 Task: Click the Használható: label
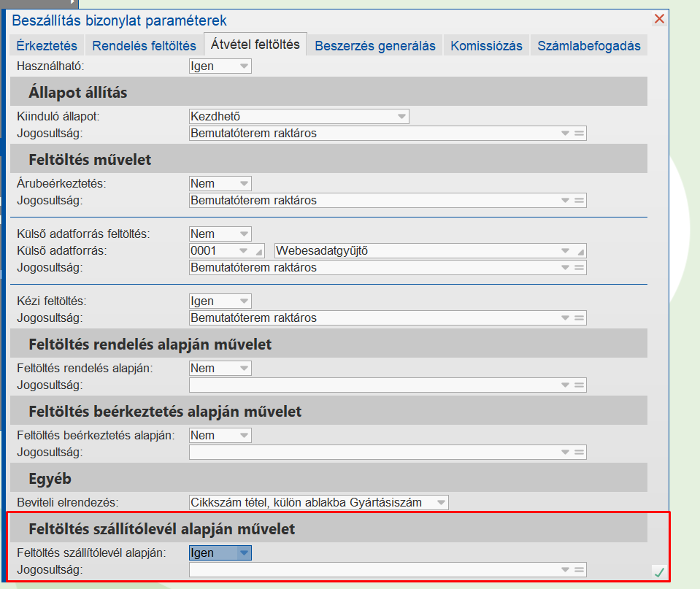tap(50, 66)
